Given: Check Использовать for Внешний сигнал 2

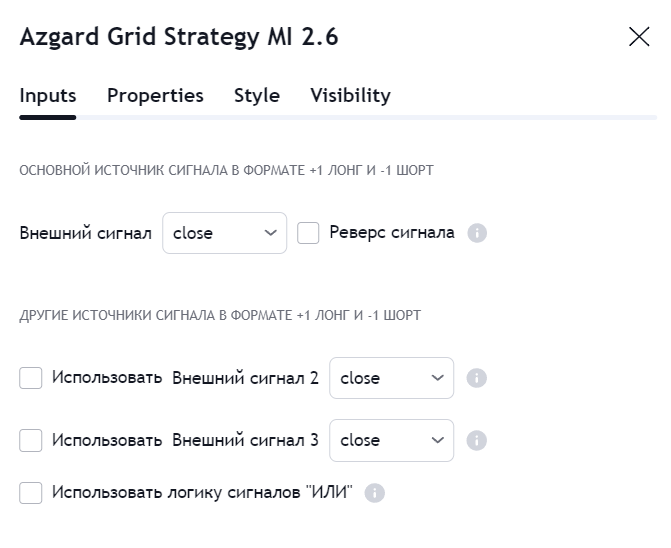Looking at the screenshot, I should tap(31, 378).
